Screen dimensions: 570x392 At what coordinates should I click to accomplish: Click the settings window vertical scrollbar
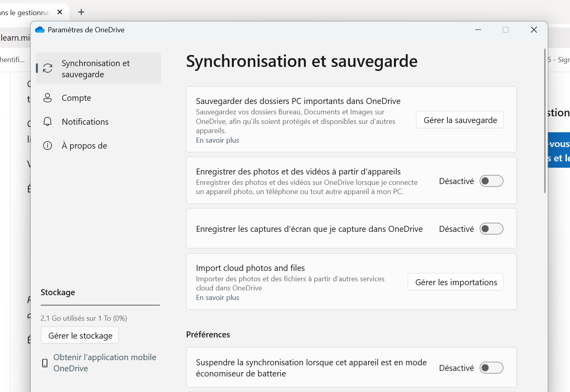click(x=545, y=121)
